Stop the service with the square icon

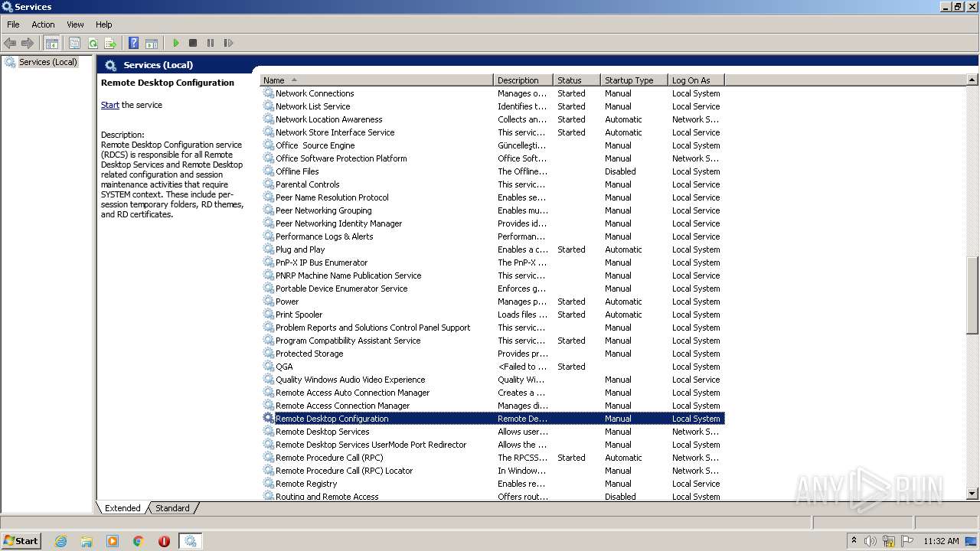point(193,43)
